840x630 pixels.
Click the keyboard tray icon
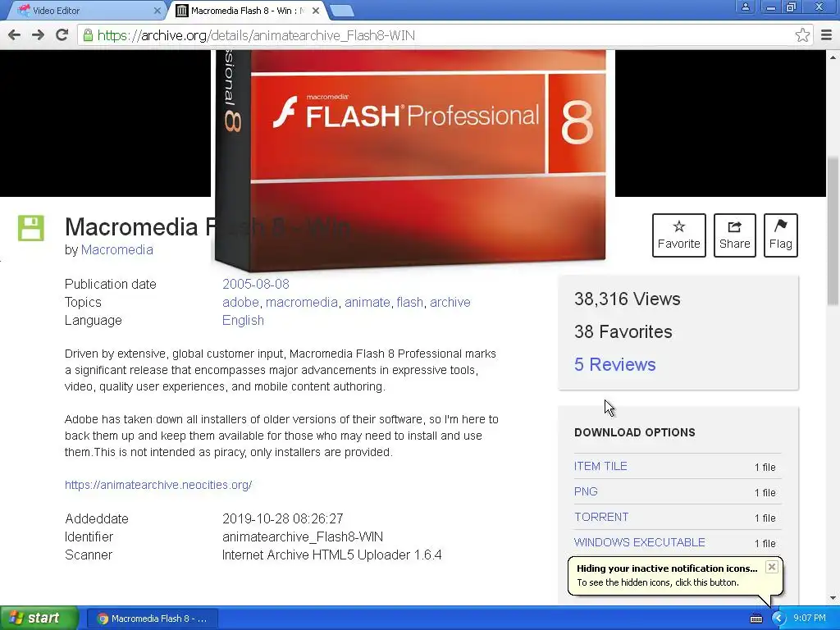[x=756, y=619]
